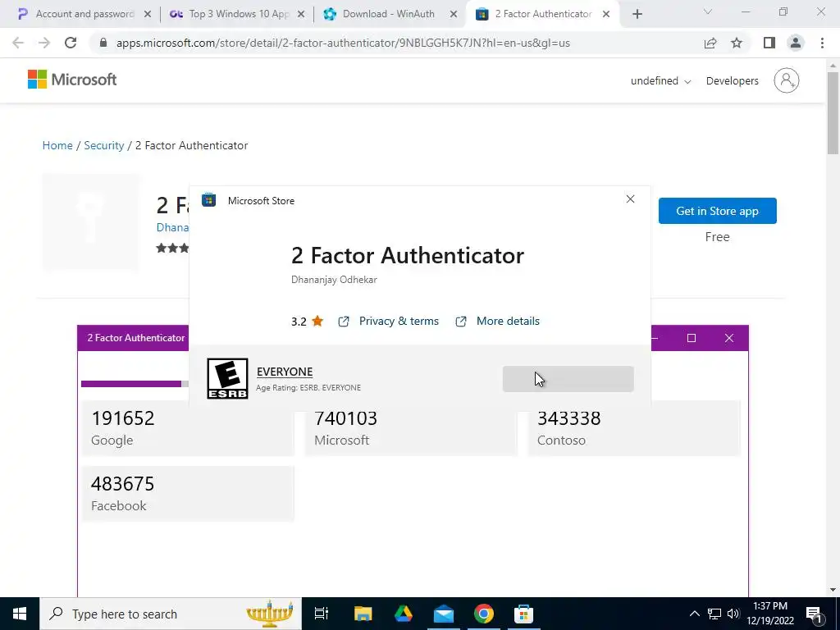Show hidden system tray icons
The height and width of the screenshot is (630, 840).
pyautogui.click(x=694, y=614)
